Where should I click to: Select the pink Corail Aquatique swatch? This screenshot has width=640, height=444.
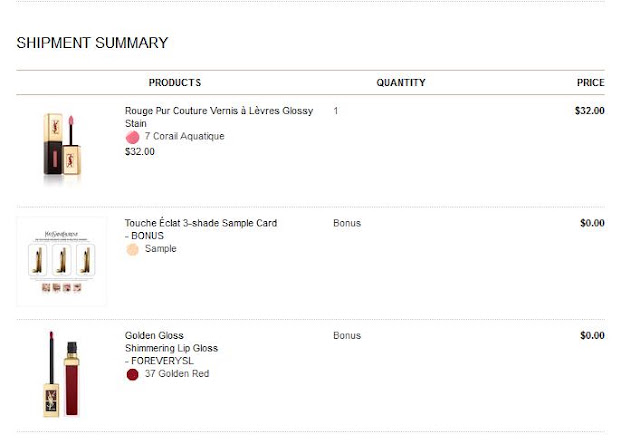[132, 137]
